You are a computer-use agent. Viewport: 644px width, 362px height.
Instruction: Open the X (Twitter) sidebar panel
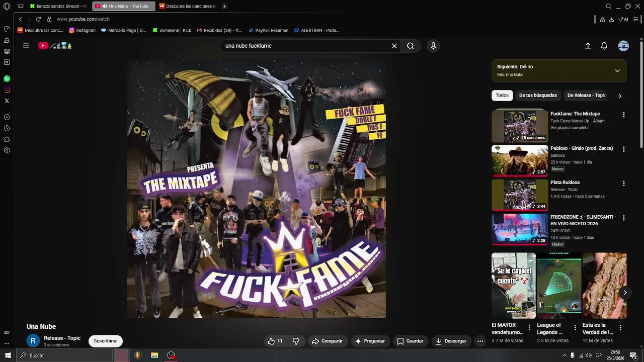(x=7, y=101)
